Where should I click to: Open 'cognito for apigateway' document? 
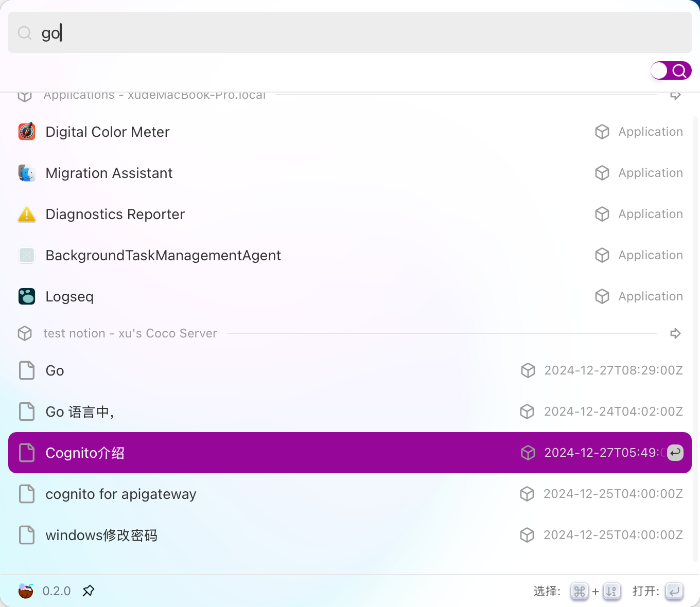350,494
